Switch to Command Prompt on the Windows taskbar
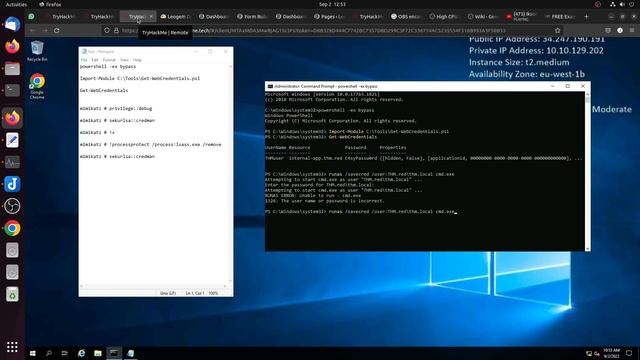This screenshot has width=640, height=360. 114,353
